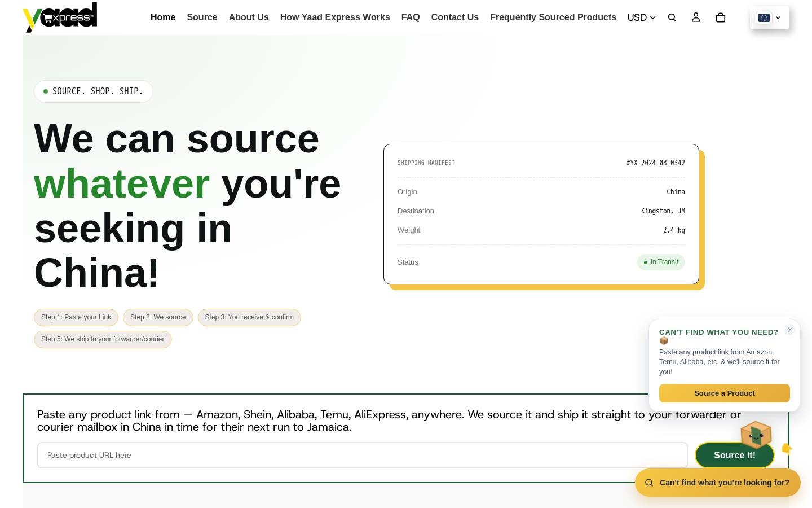
Task: Select Step 3: You receive & confirm pill
Action: (x=249, y=317)
